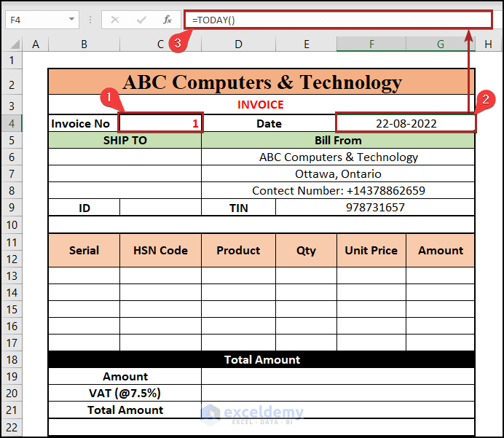This screenshot has height=438, width=504.
Task: Click the Amount label in row 19
Action: pos(125,376)
